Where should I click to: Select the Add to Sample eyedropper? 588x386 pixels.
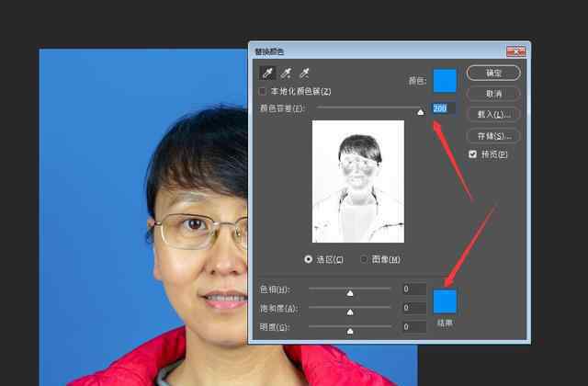point(286,74)
